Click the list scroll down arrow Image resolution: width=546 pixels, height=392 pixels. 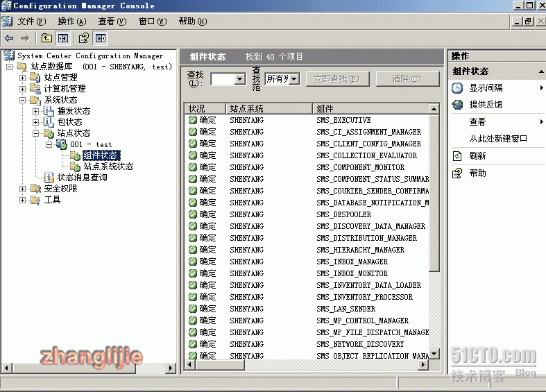click(434, 355)
